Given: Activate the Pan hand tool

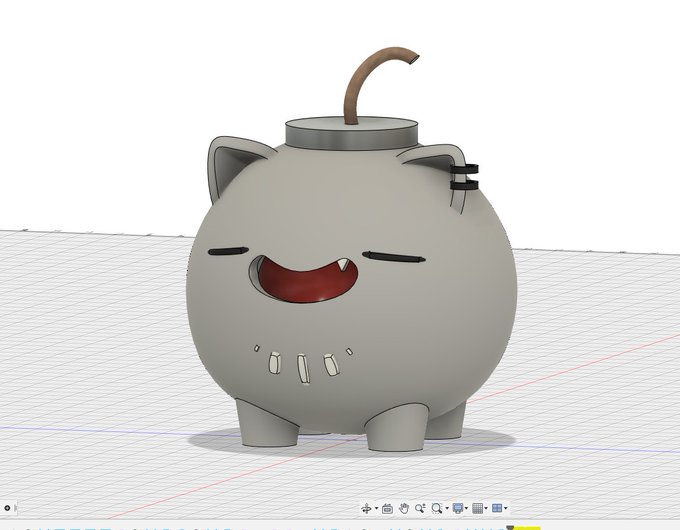Looking at the screenshot, I should click(x=404, y=508).
